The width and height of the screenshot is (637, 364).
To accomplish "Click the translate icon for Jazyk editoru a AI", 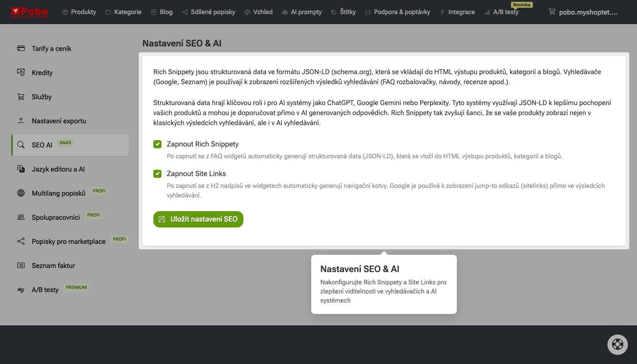I will click(x=21, y=169).
